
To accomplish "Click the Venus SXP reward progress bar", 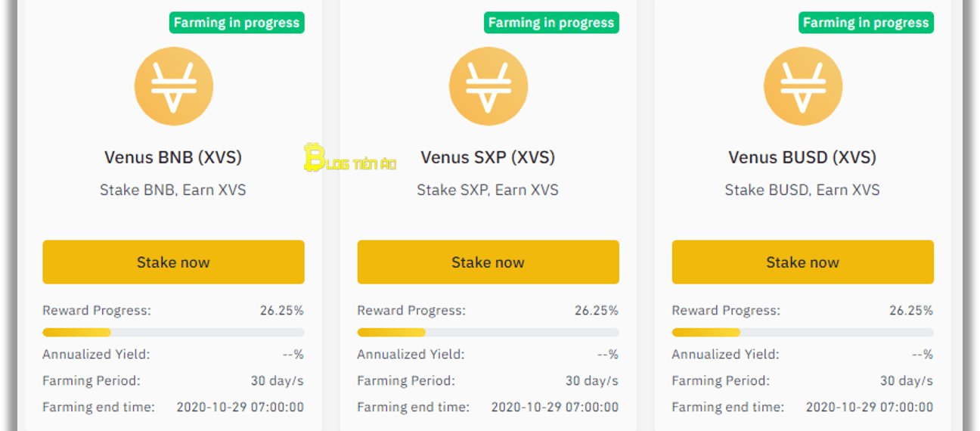I will (488, 332).
